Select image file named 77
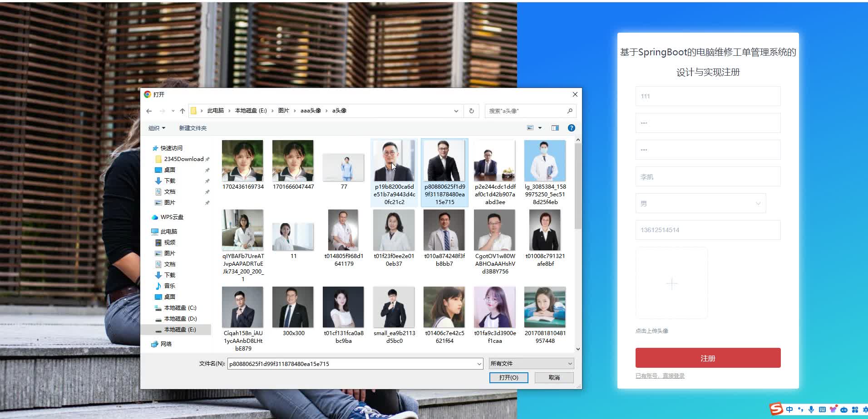This screenshot has height=419, width=868. pyautogui.click(x=343, y=171)
